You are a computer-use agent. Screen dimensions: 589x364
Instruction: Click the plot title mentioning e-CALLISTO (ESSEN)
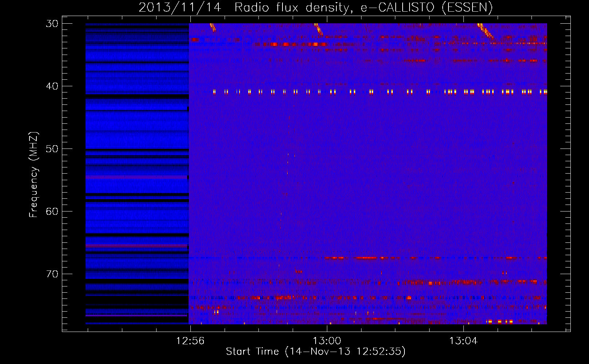[316, 7]
